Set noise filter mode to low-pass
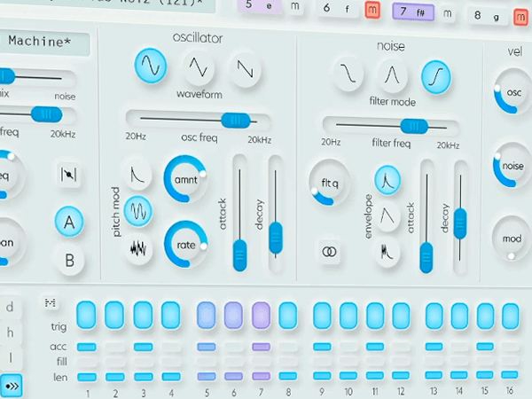The height and width of the screenshot is (399, 532). click(348, 75)
